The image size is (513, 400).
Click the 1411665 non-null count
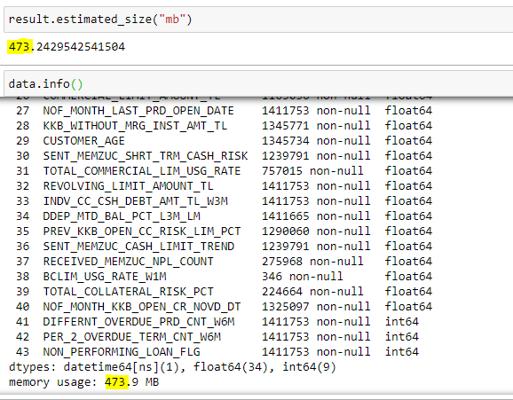coord(316,216)
